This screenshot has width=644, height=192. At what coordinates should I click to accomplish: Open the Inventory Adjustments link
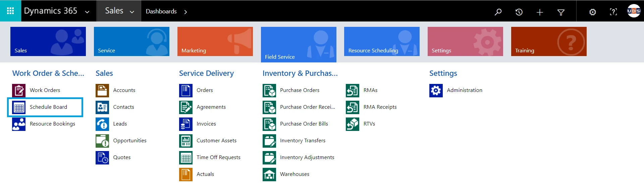pyautogui.click(x=307, y=157)
